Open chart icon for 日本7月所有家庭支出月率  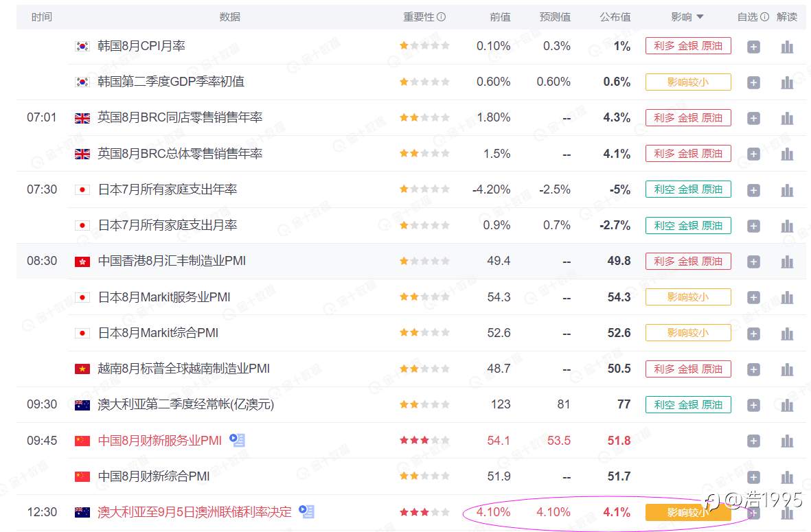click(787, 226)
